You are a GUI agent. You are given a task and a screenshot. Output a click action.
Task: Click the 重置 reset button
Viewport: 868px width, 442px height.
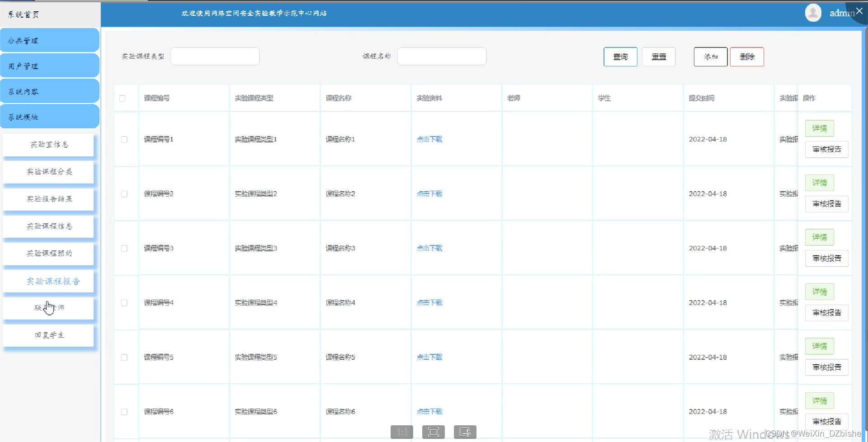click(x=659, y=56)
